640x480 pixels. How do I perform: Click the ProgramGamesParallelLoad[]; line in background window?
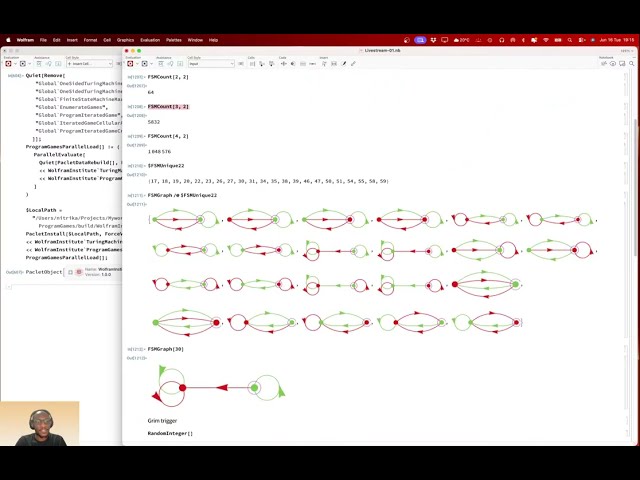pos(67,258)
